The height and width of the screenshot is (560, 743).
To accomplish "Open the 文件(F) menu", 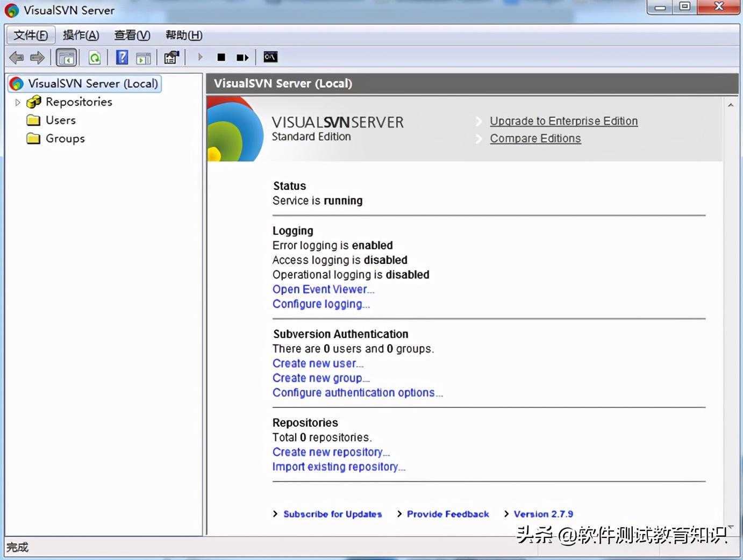I will pos(31,35).
